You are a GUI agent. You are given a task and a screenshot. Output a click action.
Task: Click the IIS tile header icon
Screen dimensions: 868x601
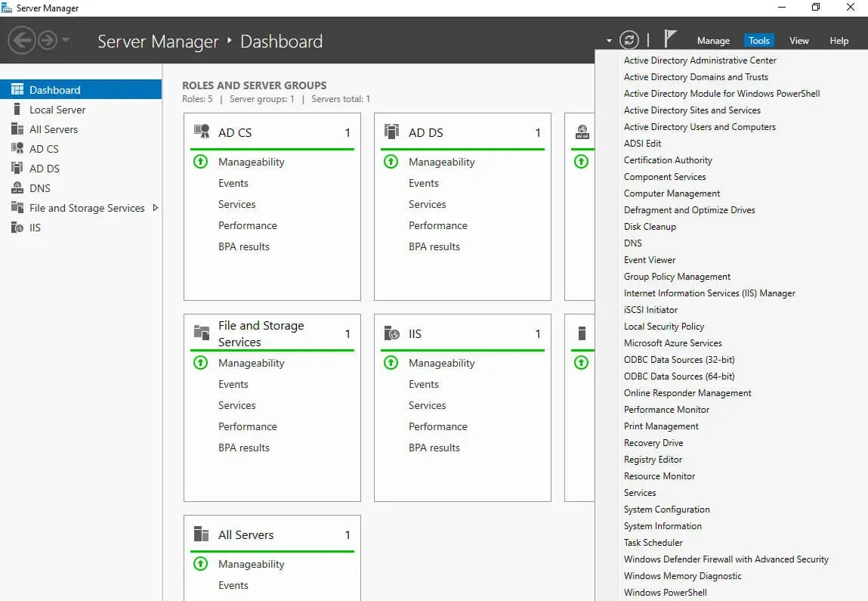[x=391, y=333]
